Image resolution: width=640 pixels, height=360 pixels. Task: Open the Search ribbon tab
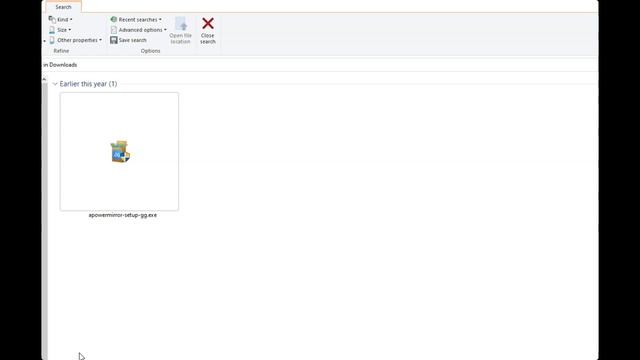[x=63, y=7]
